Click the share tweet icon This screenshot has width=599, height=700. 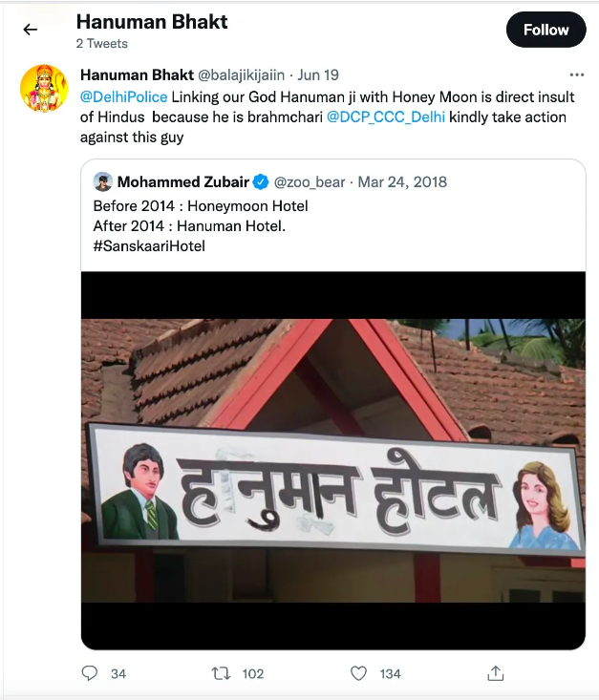pos(495,673)
